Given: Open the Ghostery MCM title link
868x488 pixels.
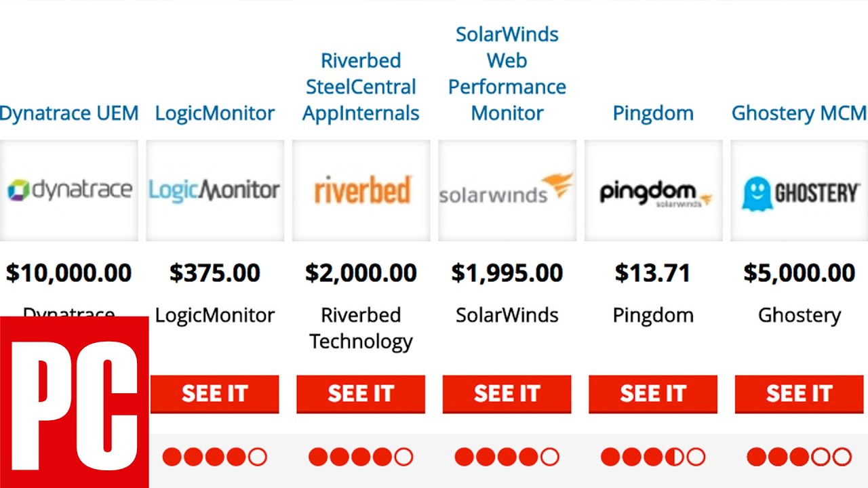Looking at the screenshot, I should tap(799, 113).
